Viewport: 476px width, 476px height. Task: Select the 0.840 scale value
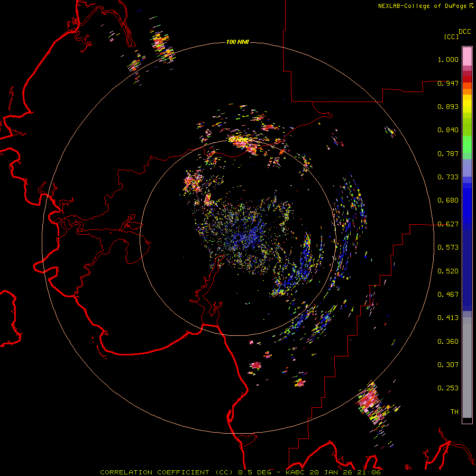448,130
